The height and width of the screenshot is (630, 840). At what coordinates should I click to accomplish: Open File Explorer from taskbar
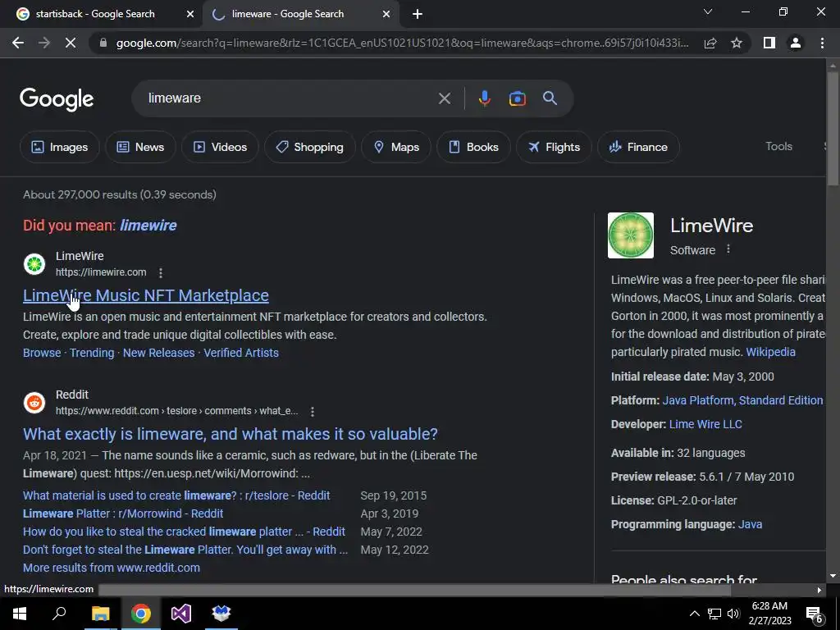(x=100, y=614)
